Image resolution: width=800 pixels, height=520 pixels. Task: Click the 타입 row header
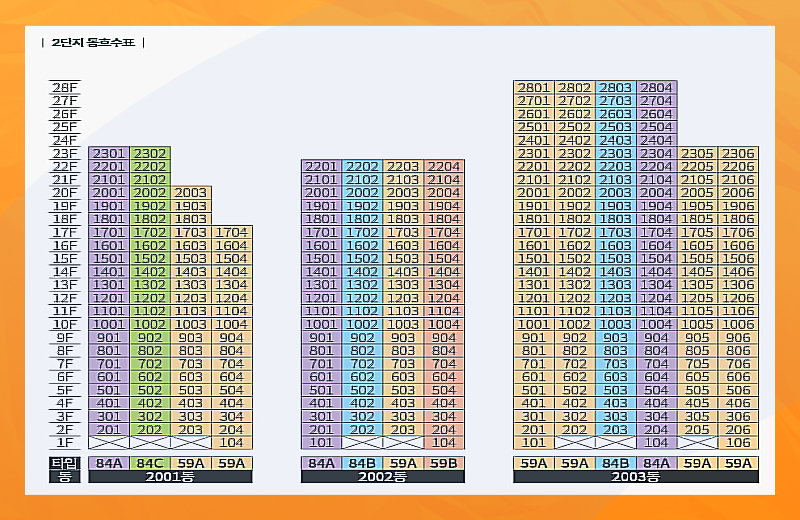click(x=65, y=463)
